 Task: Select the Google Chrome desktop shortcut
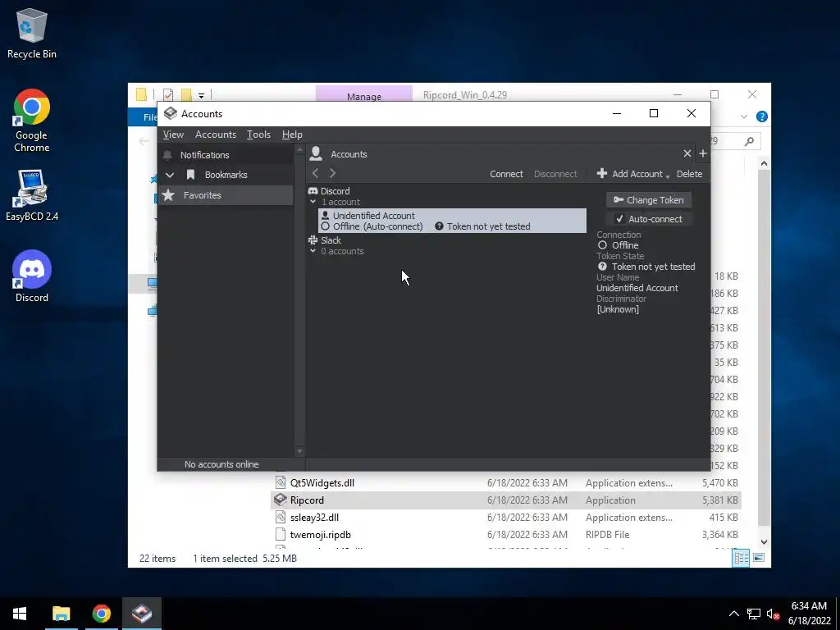pos(32,121)
